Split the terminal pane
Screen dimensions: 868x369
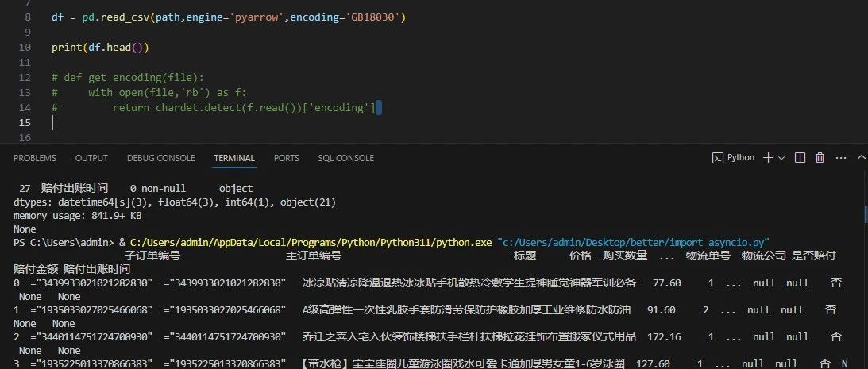point(800,158)
